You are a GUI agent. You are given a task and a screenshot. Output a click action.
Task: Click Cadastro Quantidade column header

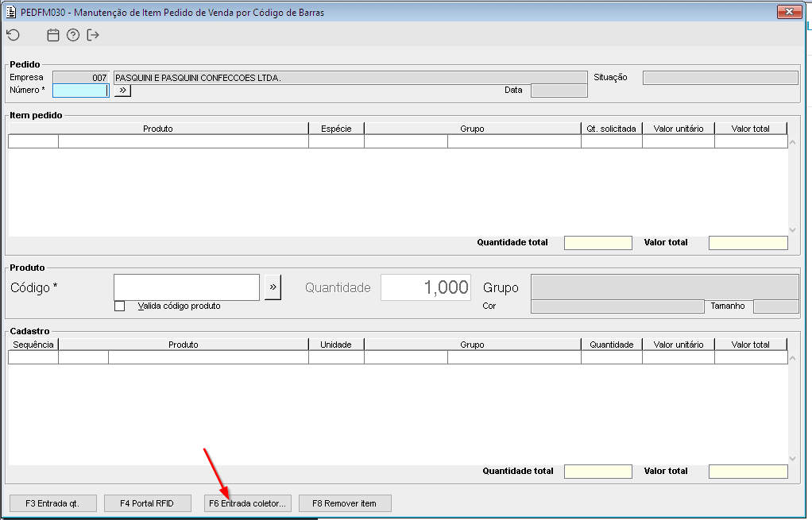coord(612,345)
